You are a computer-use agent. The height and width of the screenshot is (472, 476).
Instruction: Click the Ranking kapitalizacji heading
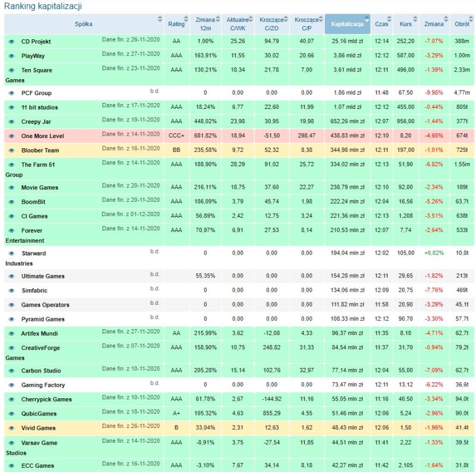coord(43,7)
